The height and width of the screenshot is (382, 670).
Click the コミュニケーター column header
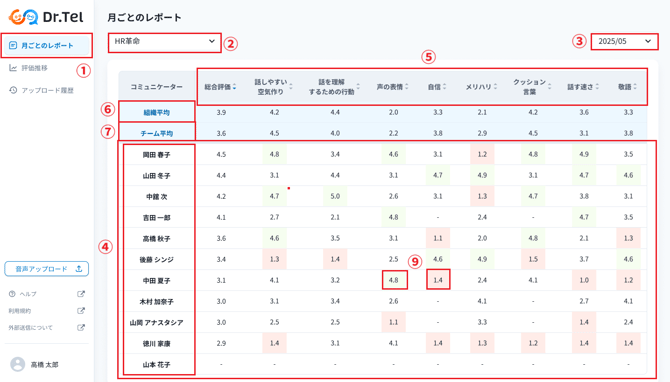click(156, 87)
